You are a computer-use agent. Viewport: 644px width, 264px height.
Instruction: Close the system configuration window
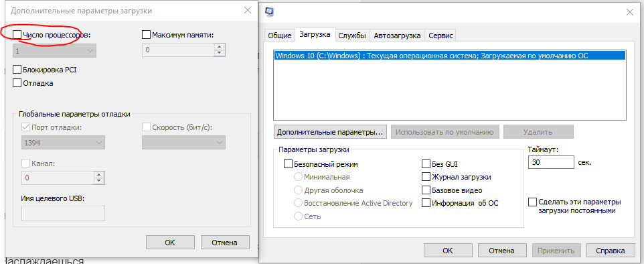point(629,12)
